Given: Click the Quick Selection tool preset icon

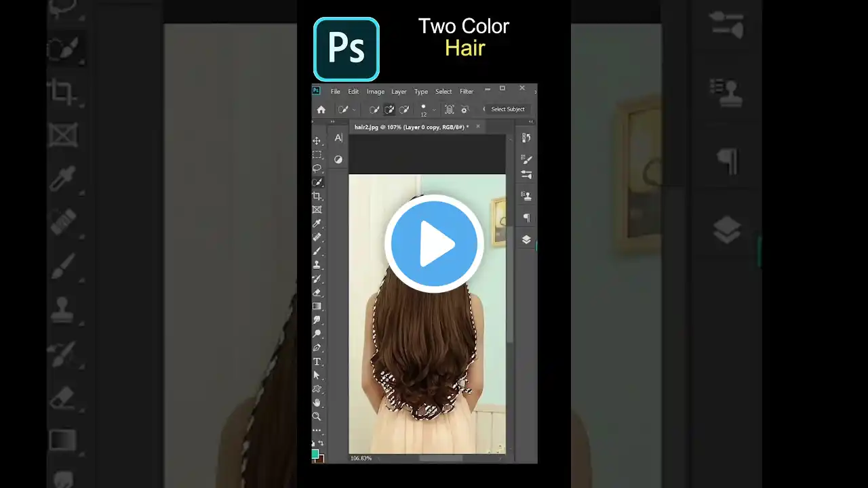Looking at the screenshot, I should tap(344, 109).
